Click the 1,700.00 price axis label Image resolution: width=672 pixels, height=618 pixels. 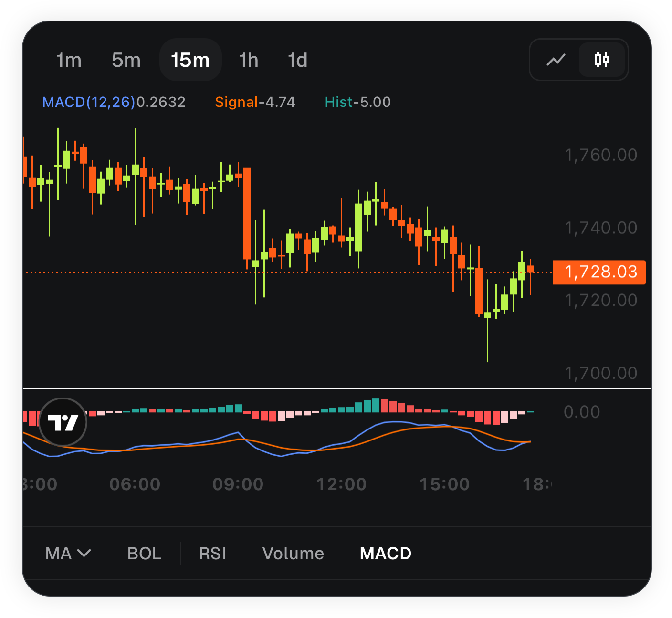pyautogui.click(x=601, y=373)
